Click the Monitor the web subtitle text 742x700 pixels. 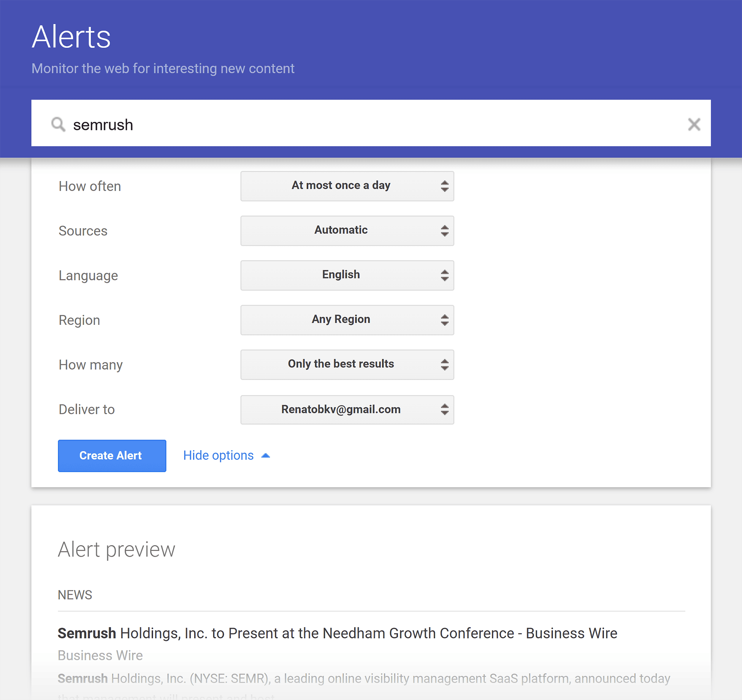[163, 69]
